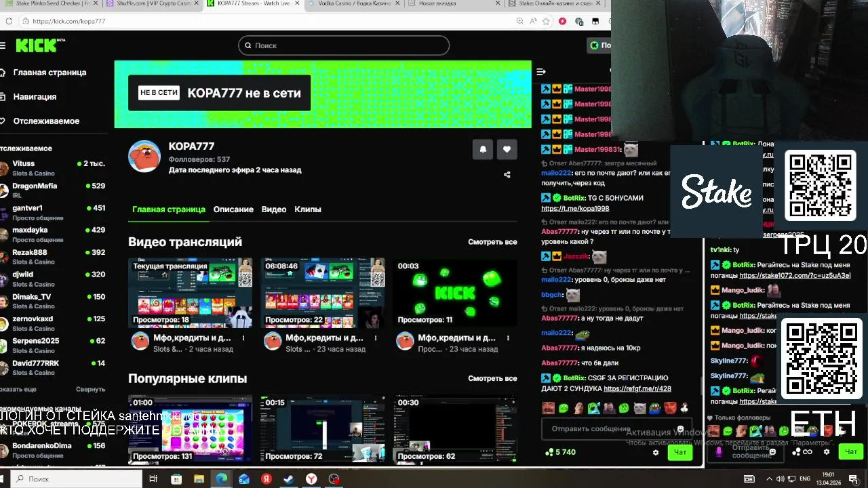Open Microsoft Store from the taskbar
This screenshot has width=868, height=488.
click(x=176, y=479)
